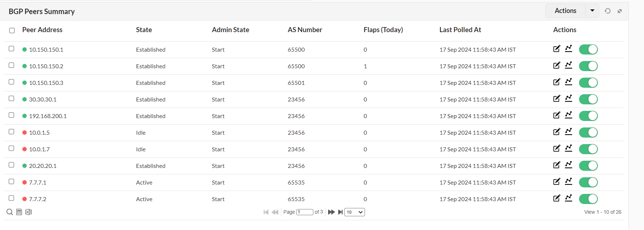
Task: Open the 192.168.200.1 peer address
Action: (x=48, y=116)
